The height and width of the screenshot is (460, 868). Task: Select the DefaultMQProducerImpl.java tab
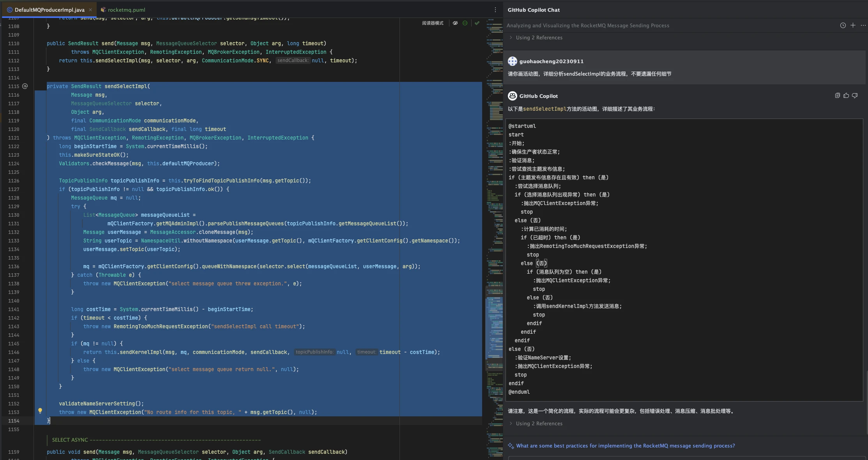(x=46, y=9)
